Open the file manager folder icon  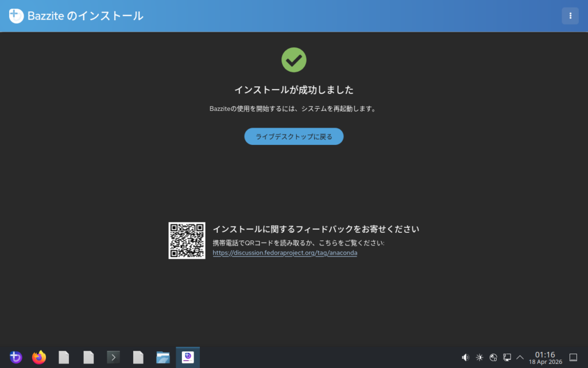point(163,358)
